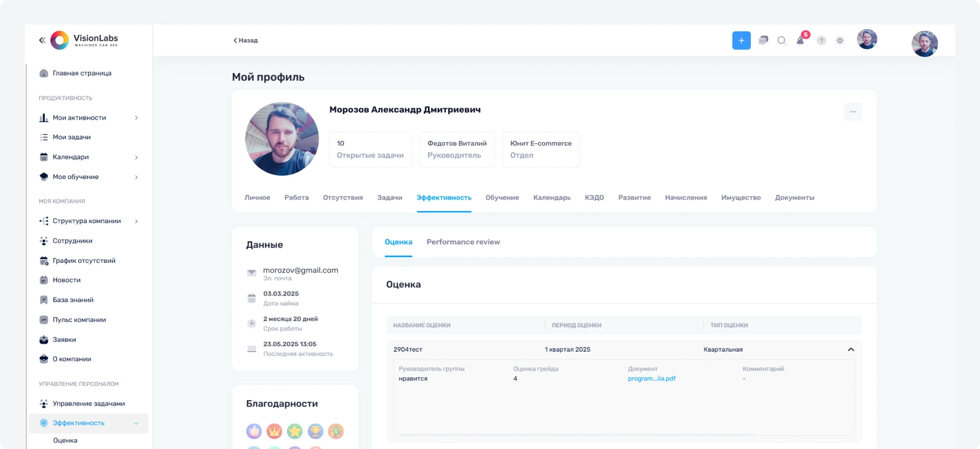Click the help question mark icon

822,40
